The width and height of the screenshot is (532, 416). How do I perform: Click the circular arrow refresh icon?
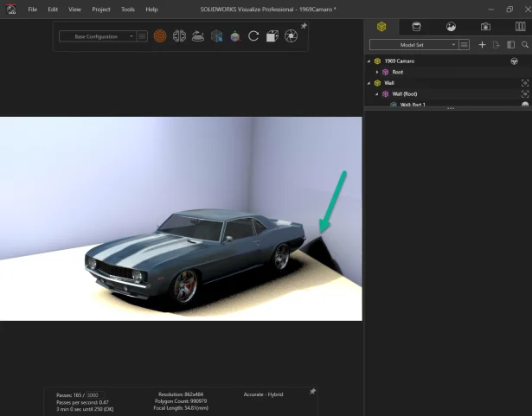point(253,36)
